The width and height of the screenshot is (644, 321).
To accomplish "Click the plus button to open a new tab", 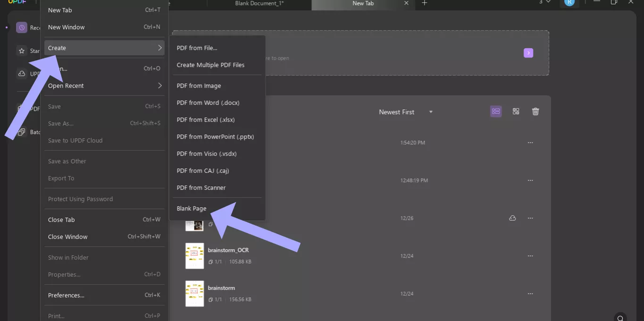I will coord(424,3).
